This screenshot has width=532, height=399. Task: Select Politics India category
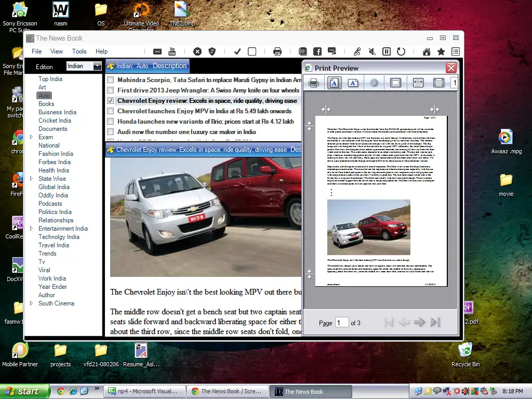[55, 212]
